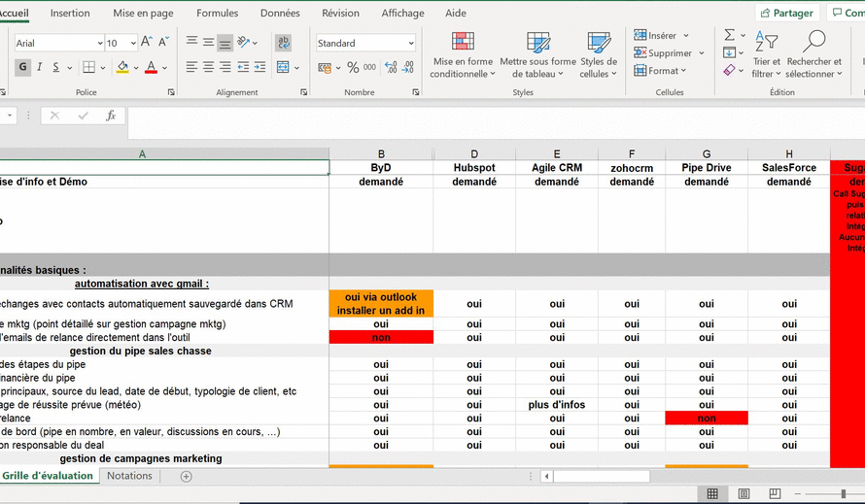Open Révision ribbon tab
This screenshot has width=865, height=504.
pos(340,13)
